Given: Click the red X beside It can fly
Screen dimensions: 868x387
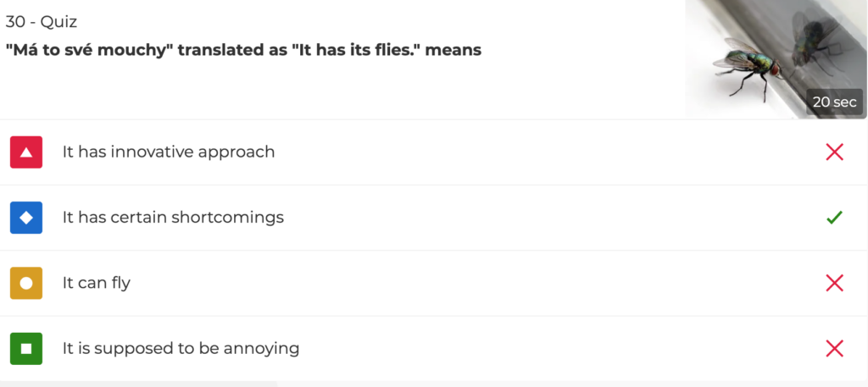Looking at the screenshot, I should click(834, 283).
